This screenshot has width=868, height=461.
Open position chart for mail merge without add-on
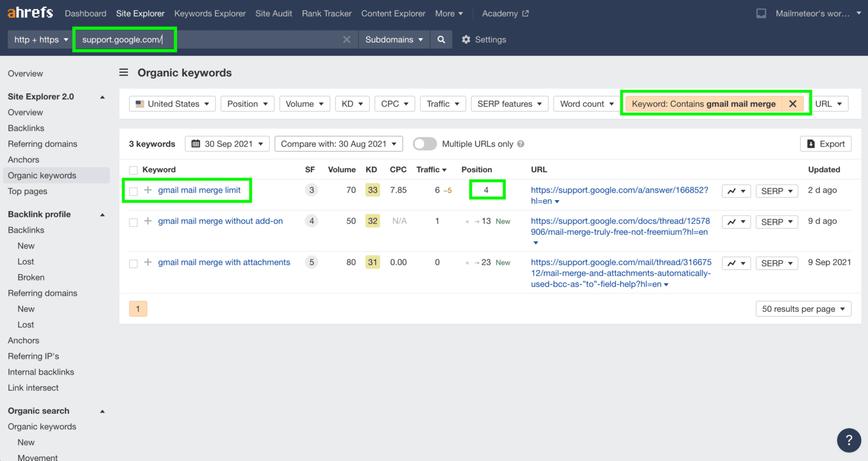click(736, 222)
